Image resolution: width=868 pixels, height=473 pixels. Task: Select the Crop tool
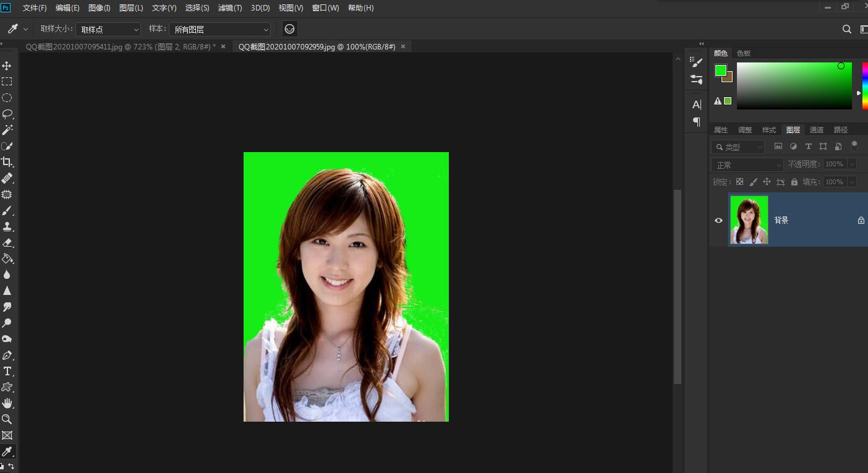[7, 162]
